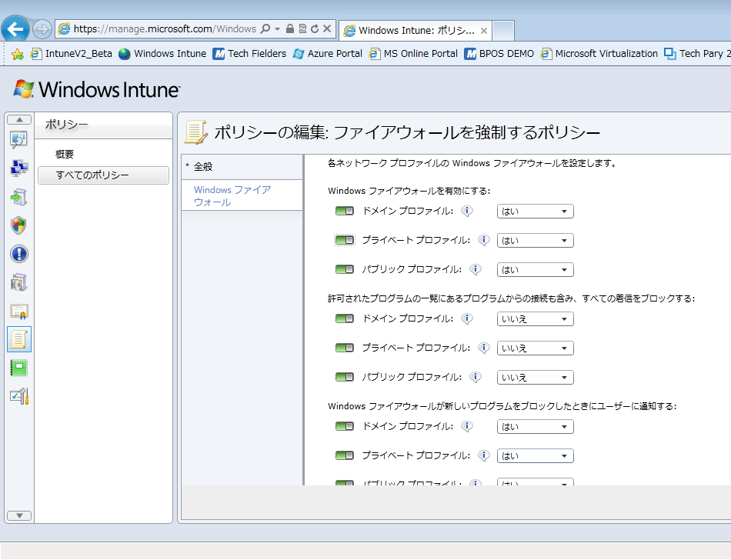The image size is (731, 560).
Task: Show info for block-incoming public profile
Action: click(x=475, y=377)
